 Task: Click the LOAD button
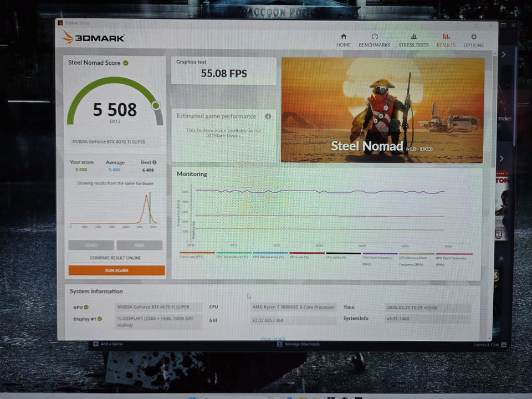tap(91, 245)
